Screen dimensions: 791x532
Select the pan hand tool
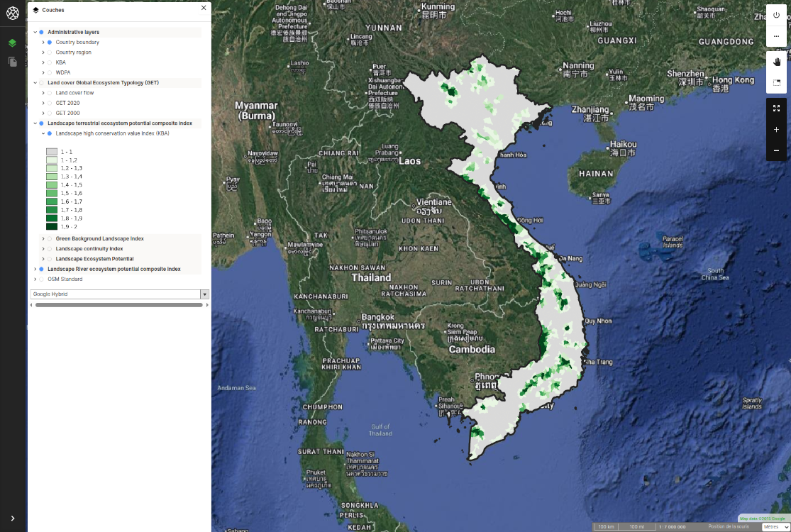(x=776, y=62)
